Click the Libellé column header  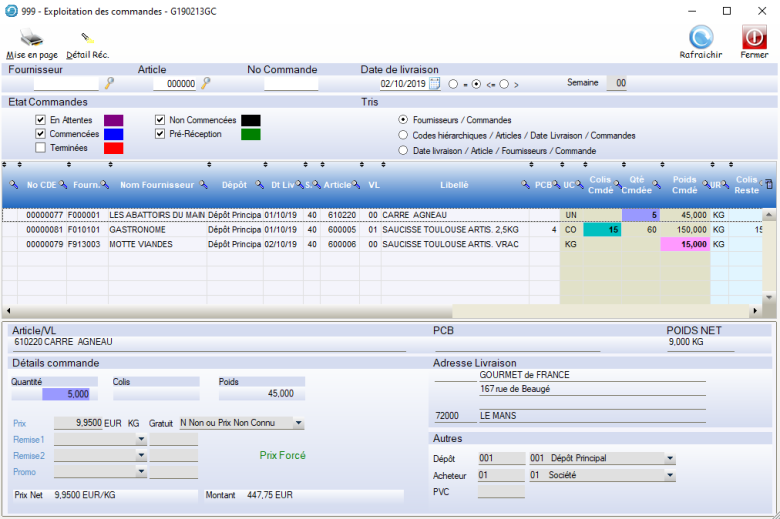pyautogui.click(x=453, y=185)
